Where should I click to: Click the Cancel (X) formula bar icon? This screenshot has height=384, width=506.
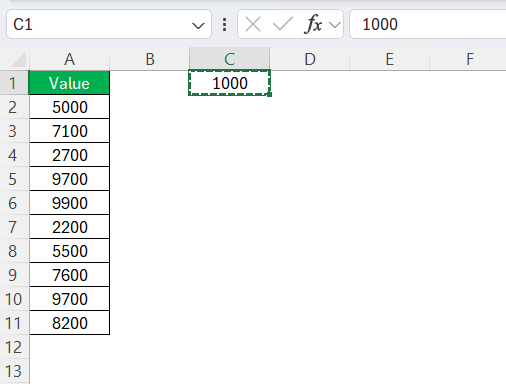coord(253,24)
